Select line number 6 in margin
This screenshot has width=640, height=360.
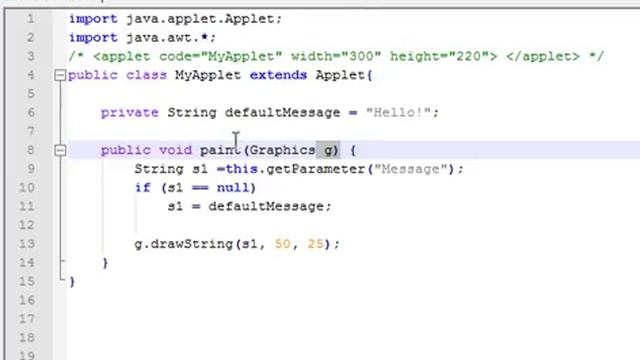pyautogui.click(x=31, y=113)
